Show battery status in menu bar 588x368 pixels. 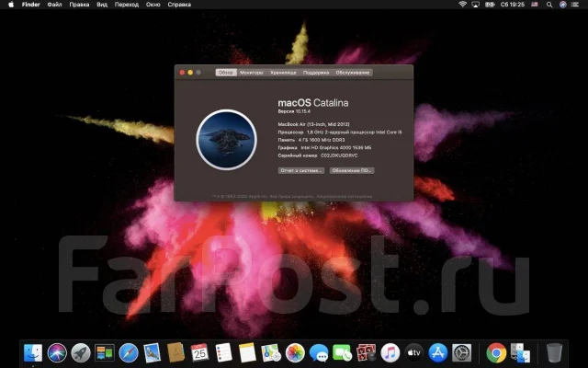coord(490,5)
